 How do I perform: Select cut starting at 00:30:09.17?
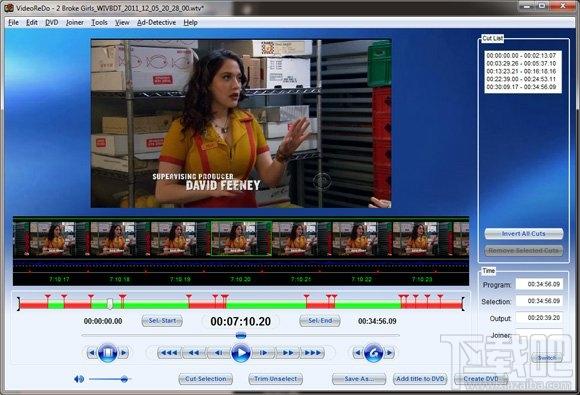521,87
